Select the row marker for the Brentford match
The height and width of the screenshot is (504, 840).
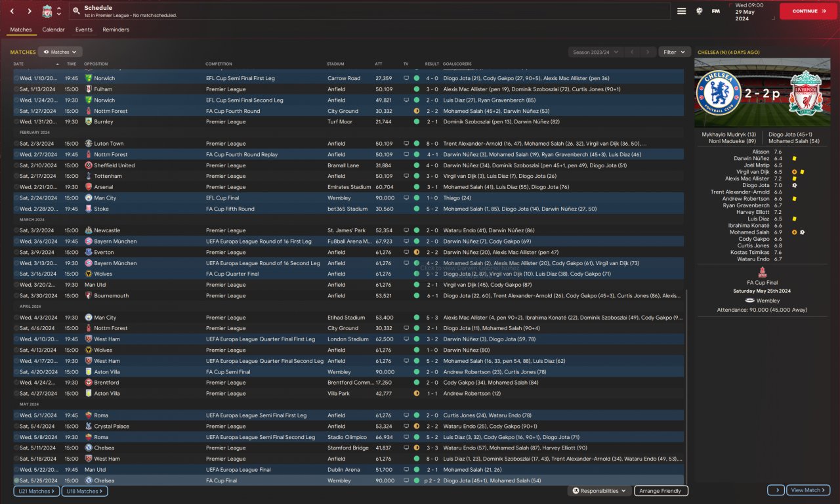(16, 383)
